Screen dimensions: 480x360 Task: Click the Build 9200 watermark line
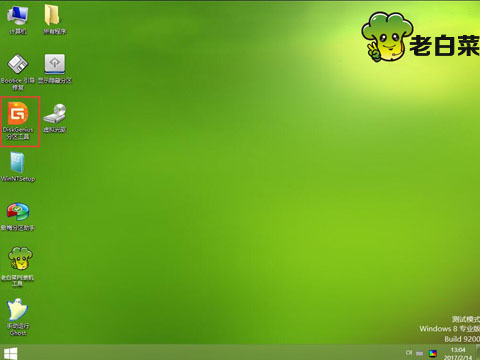click(462, 339)
